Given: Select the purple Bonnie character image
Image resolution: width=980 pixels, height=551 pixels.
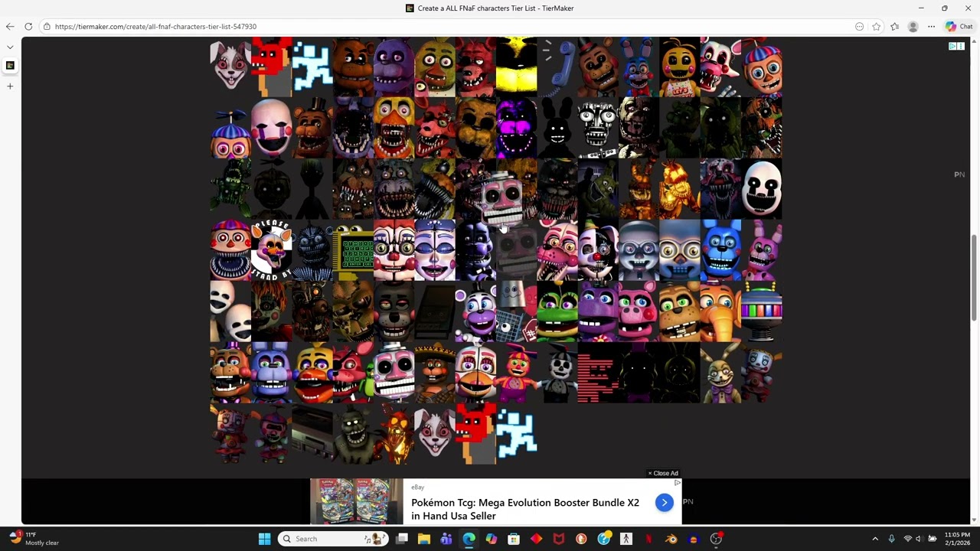Looking at the screenshot, I should tap(394, 67).
